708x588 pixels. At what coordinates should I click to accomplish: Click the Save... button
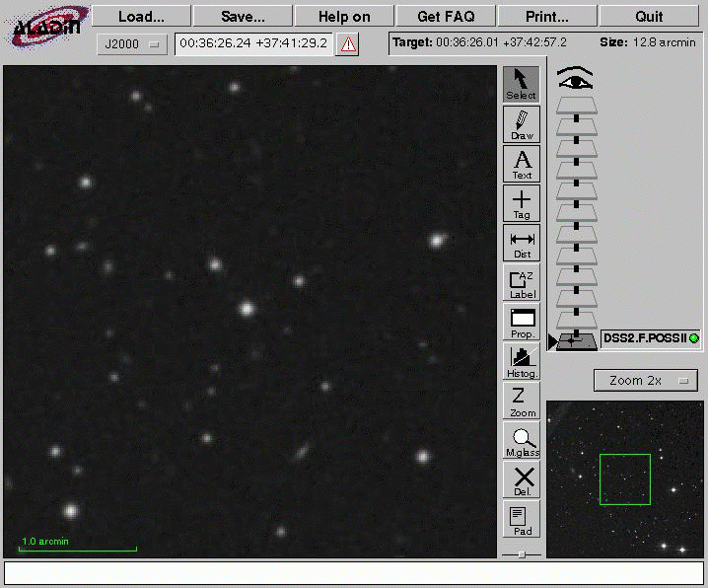243,17
